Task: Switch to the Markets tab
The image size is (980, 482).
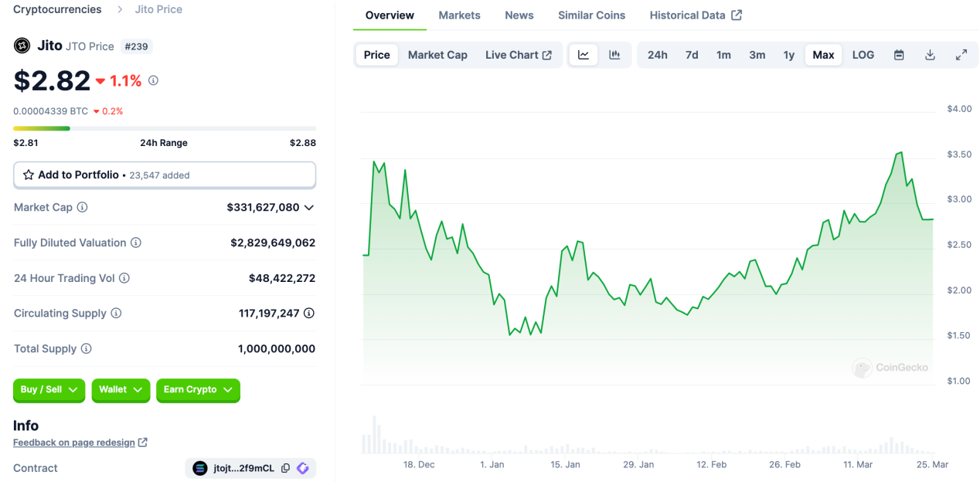Action: click(459, 15)
